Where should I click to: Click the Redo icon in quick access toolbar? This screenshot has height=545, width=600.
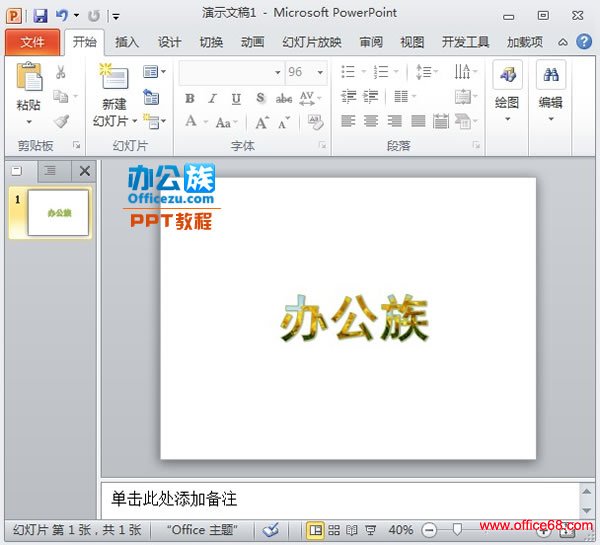click(x=94, y=16)
